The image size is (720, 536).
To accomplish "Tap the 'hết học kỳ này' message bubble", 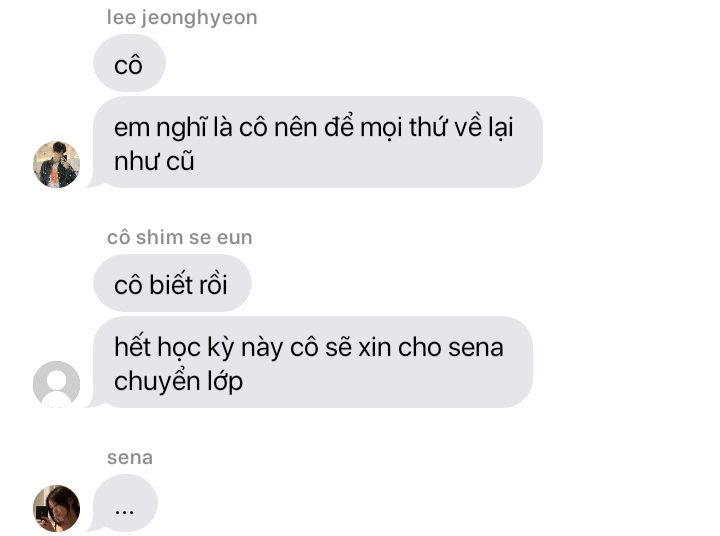I will click(x=312, y=362).
